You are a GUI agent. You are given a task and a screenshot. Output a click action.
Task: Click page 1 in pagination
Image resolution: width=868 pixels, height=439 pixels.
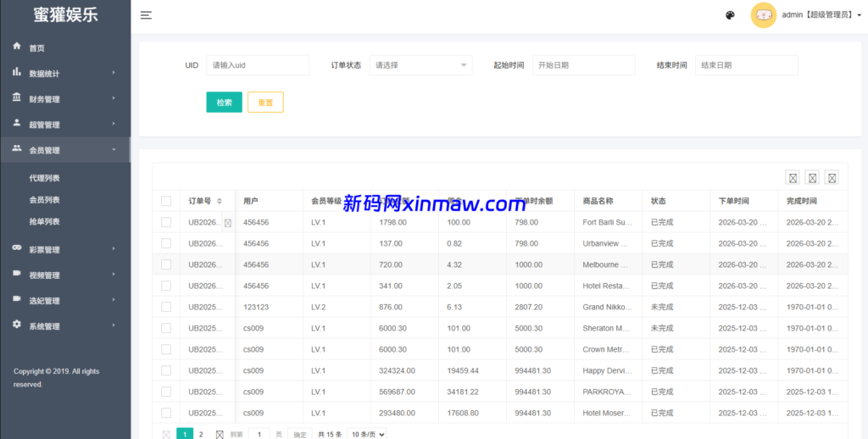(x=185, y=434)
